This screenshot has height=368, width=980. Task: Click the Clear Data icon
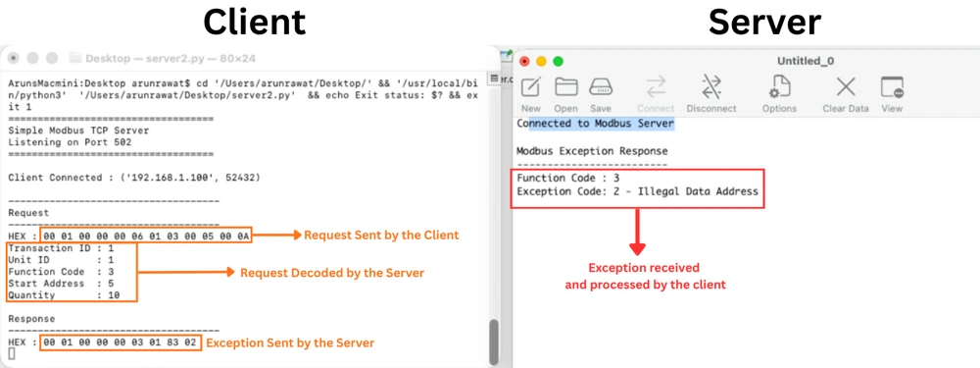pos(846,87)
